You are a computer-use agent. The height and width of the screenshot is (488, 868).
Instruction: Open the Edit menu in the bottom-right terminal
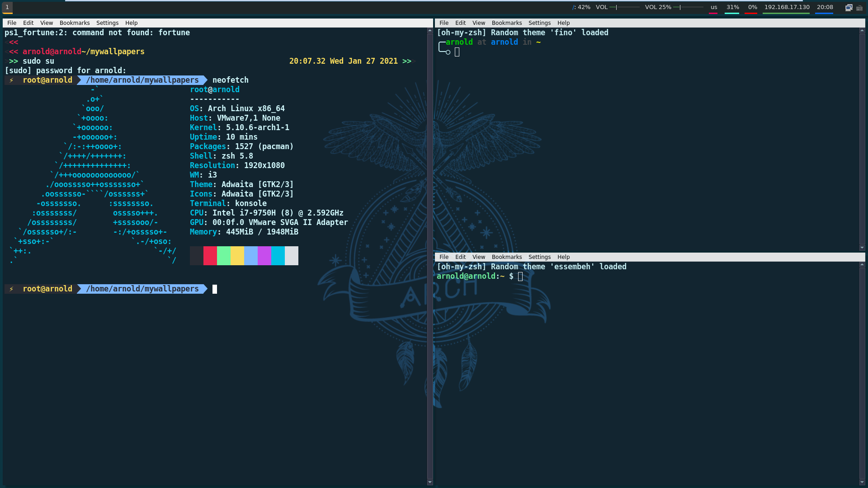[x=460, y=257]
